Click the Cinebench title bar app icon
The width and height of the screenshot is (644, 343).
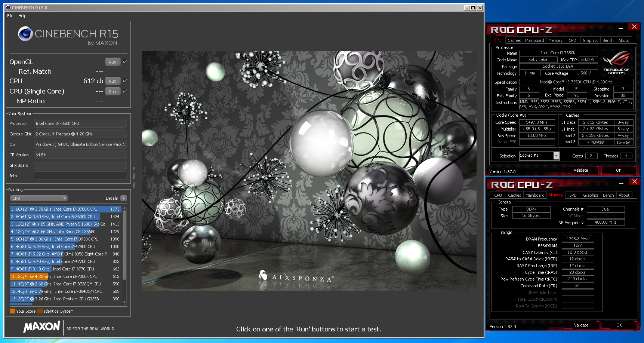pos(8,7)
